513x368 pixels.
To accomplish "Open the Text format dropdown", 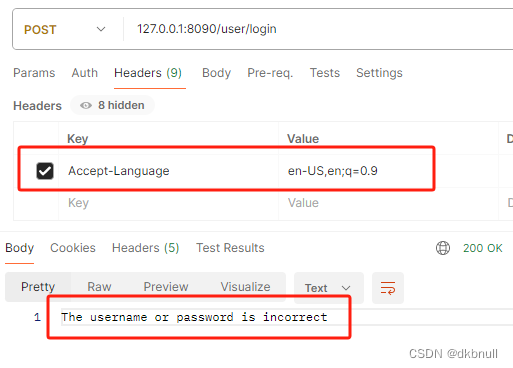I will coord(328,288).
